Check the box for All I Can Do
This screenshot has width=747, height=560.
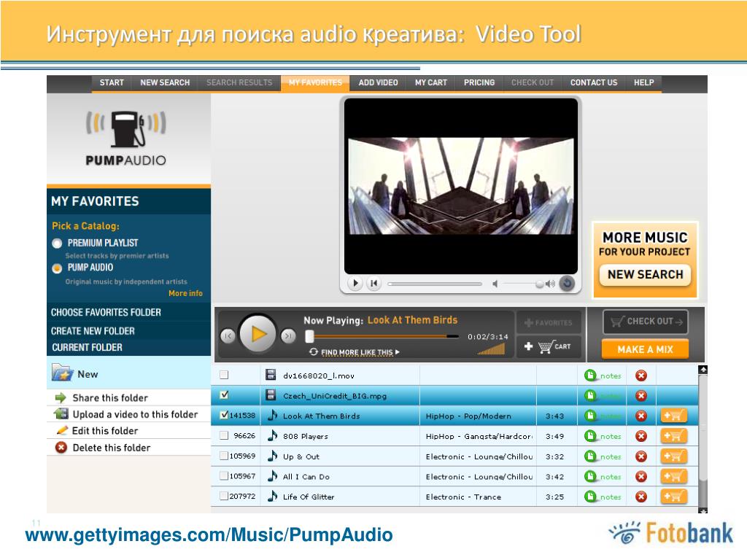tap(224, 475)
